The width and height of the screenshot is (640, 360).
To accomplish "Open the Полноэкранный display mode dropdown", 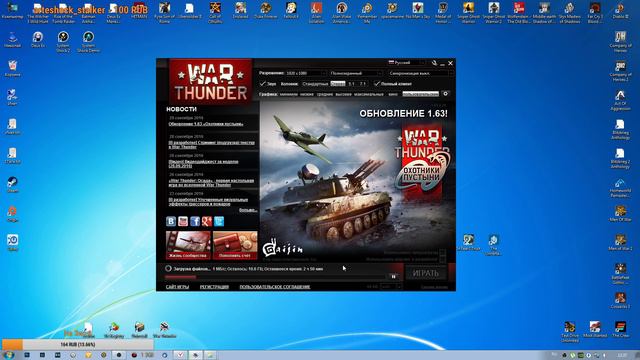I will [x=356, y=73].
